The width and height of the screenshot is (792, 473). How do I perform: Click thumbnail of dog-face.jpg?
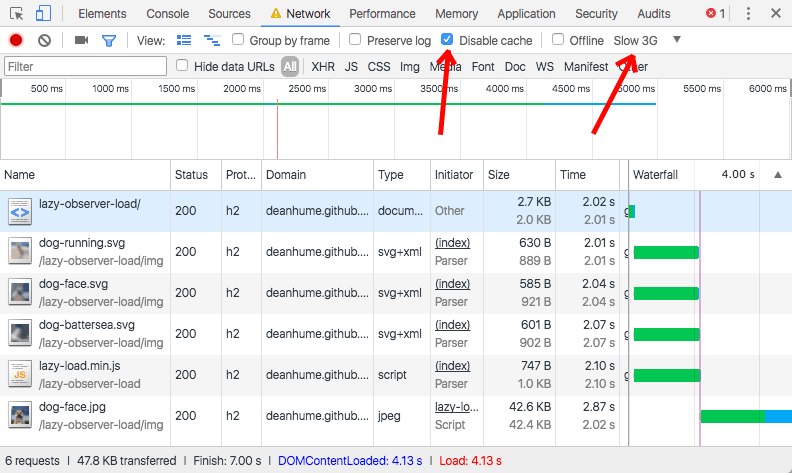coord(20,415)
